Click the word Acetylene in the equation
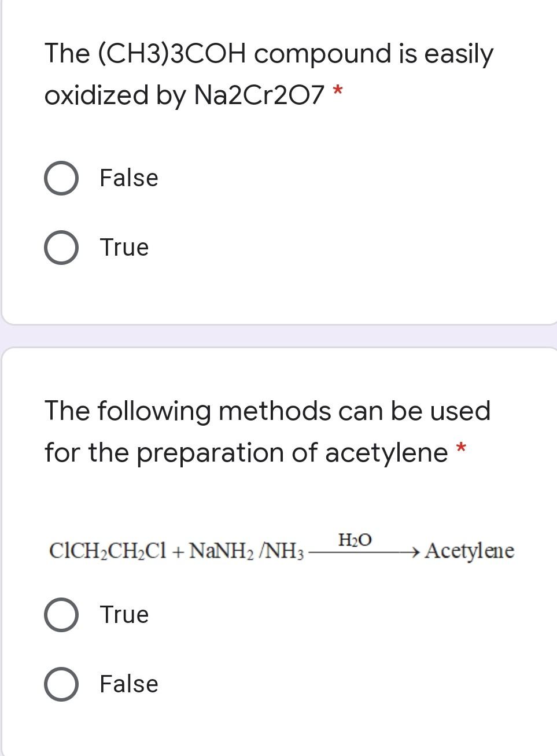This screenshot has height=756, width=557. tap(469, 551)
